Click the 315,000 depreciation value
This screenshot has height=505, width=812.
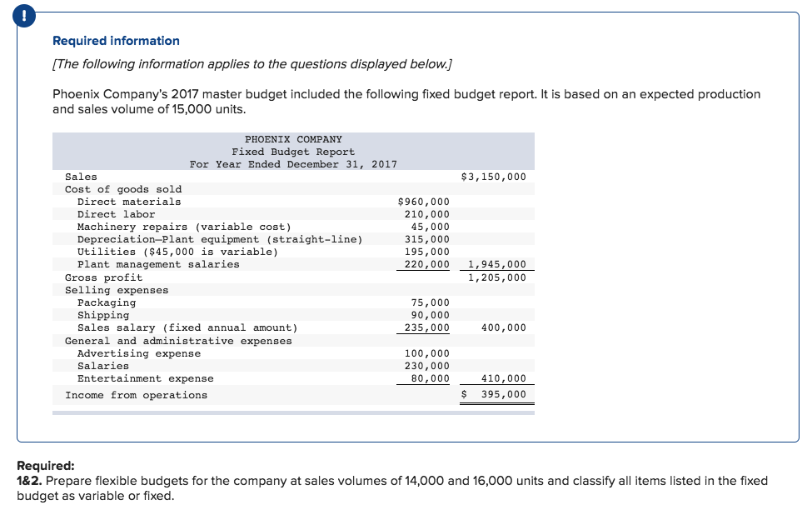coord(427,239)
